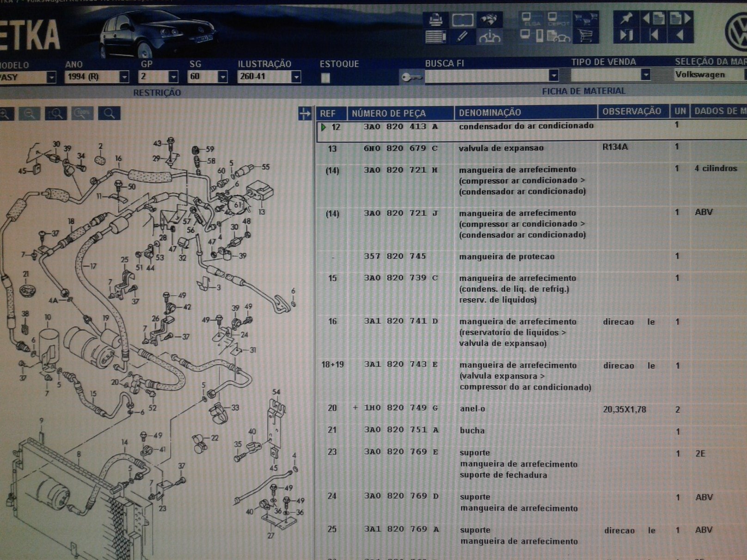The width and height of the screenshot is (747, 560).
Task: Jump to first illustration icon
Action: [x=654, y=35]
